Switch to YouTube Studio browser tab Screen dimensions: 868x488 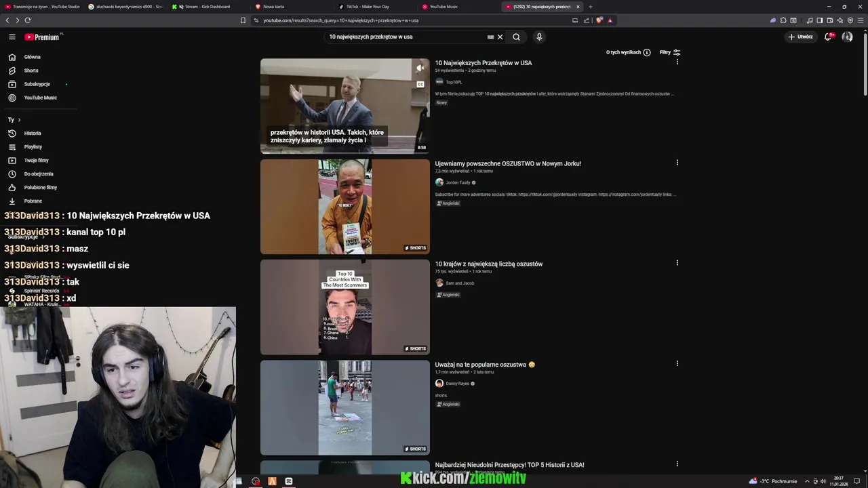[x=42, y=7]
